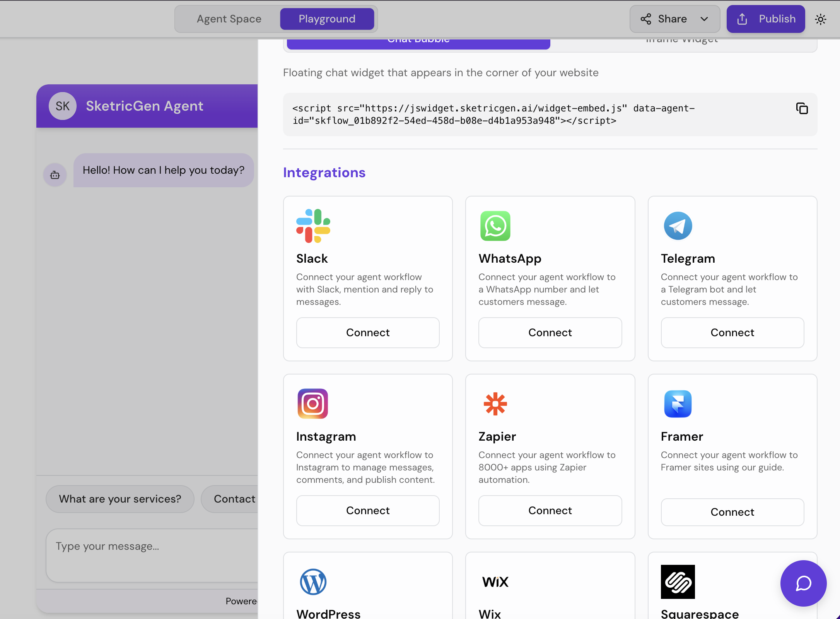This screenshot has height=619, width=840.
Task: Connect the WhatsApp integration
Action: coord(550,332)
